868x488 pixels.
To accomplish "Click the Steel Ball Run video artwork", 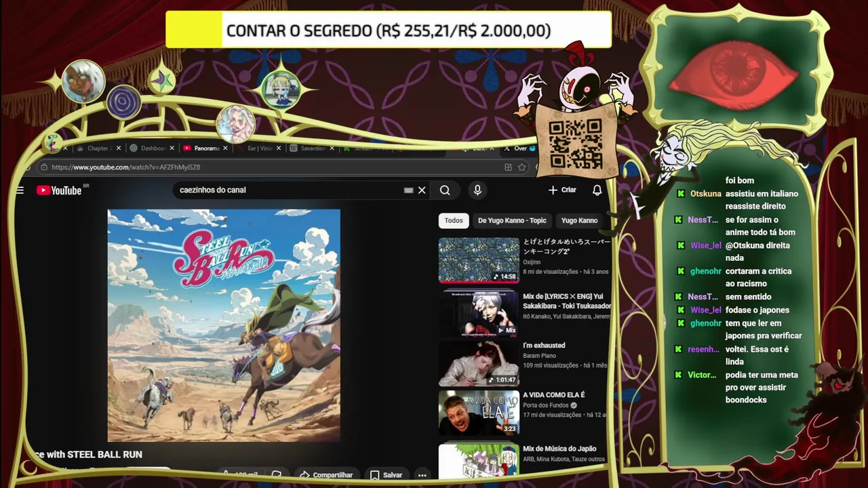I will (224, 325).
